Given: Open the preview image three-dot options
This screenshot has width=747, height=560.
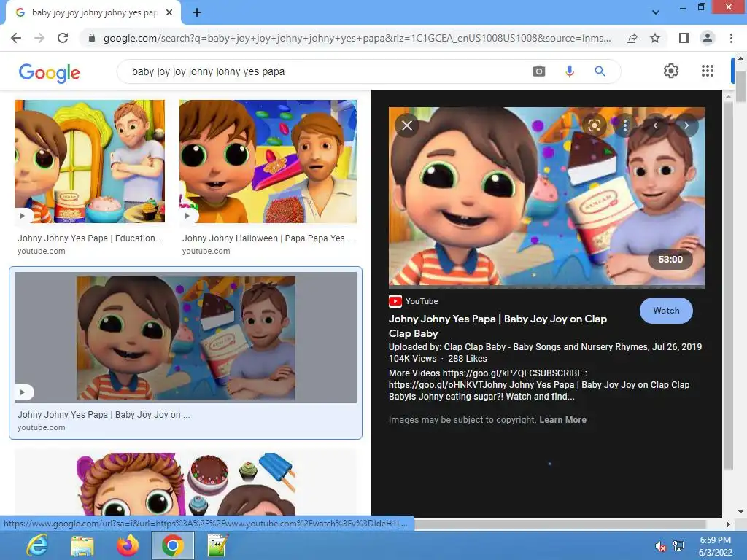Looking at the screenshot, I should pos(624,125).
